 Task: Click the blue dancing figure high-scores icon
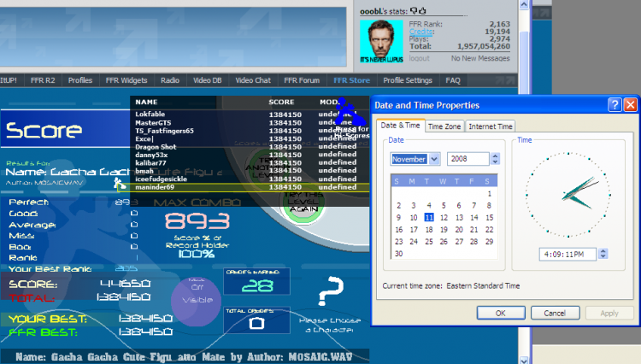350,112
